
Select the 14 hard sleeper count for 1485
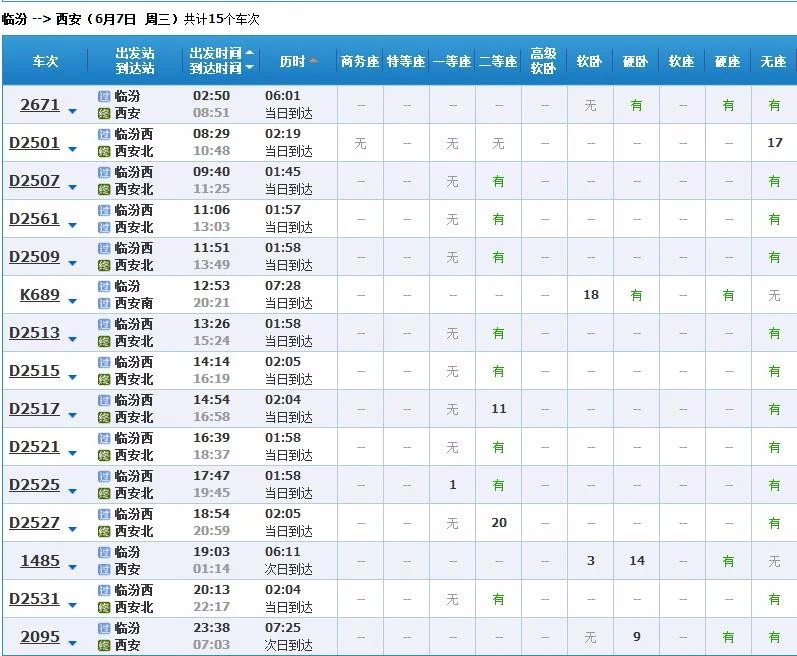(x=637, y=560)
